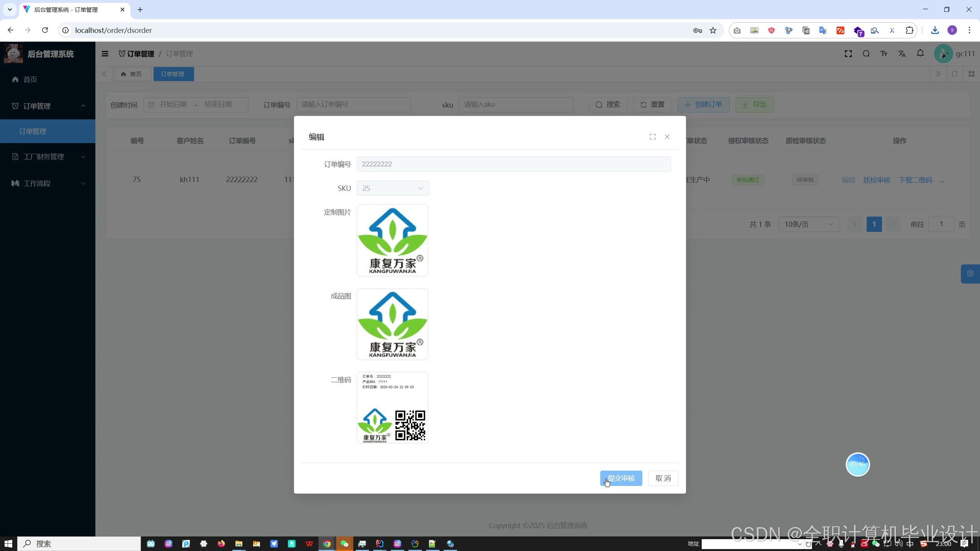
Task: Open the notification bell icon
Action: click(920, 54)
